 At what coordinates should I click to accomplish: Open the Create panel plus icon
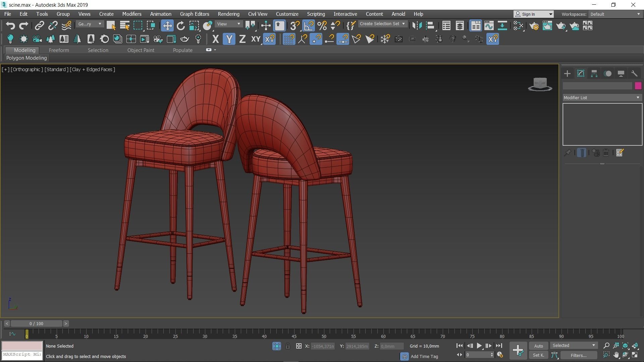tap(567, 74)
